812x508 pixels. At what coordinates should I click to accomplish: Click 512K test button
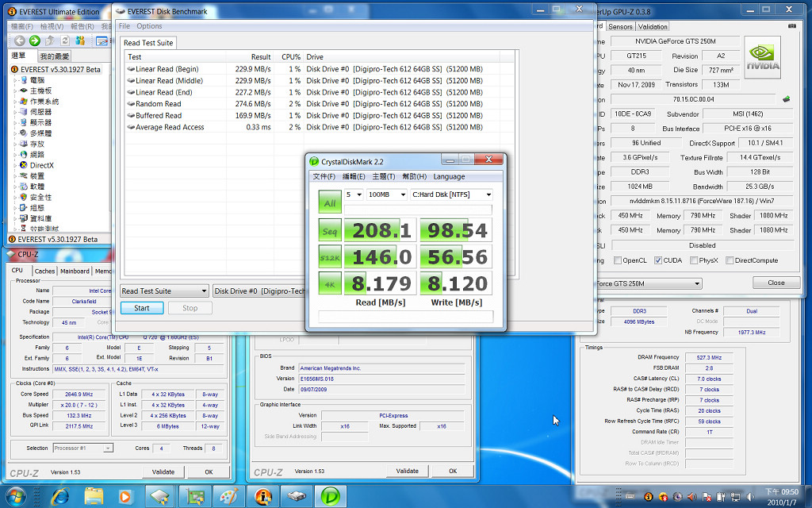(330, 257)
